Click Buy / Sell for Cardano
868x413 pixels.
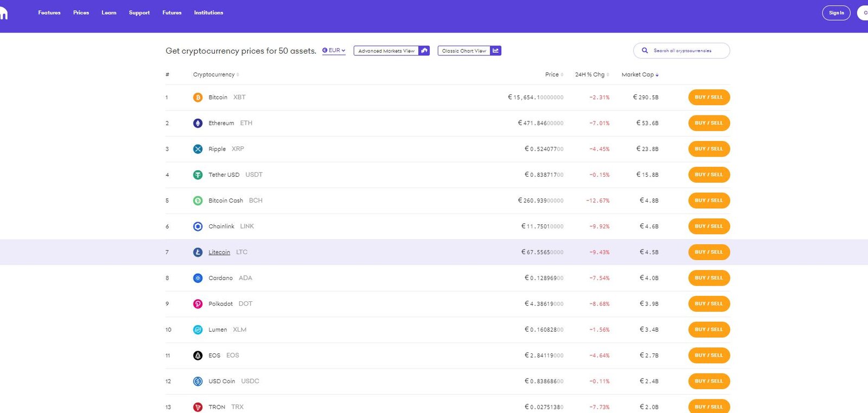pyautogui.click(x=709, y=278)
